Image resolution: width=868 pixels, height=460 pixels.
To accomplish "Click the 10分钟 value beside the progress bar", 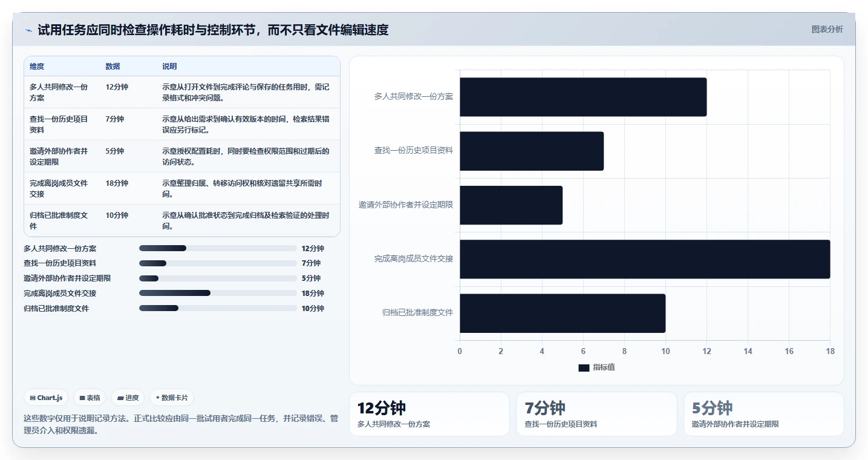I will pyautogui.click(x=313, y=309).
